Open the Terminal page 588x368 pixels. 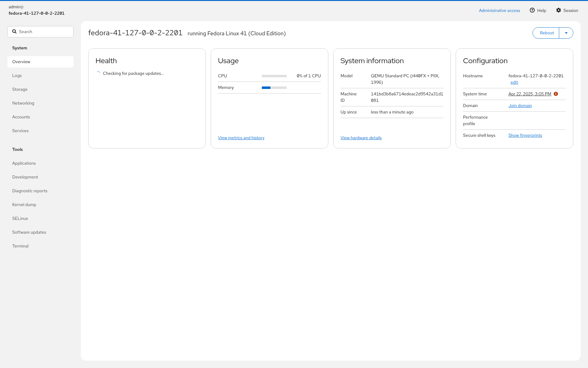click(x=40, y=246)
